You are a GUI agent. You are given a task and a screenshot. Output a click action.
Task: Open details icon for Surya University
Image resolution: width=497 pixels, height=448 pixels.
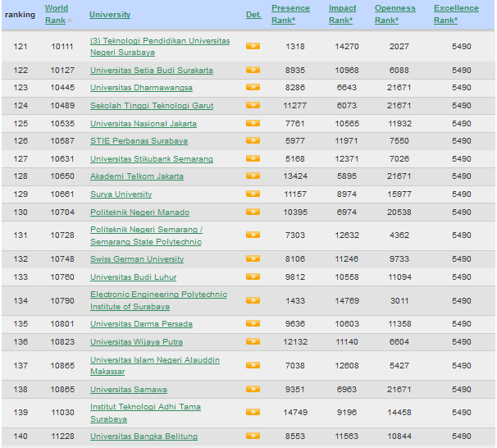tap(253, 194)
